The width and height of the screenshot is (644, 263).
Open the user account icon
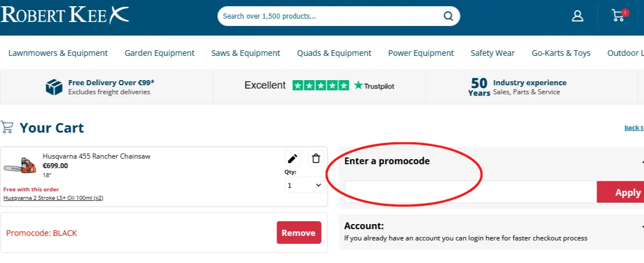[577, 16]
